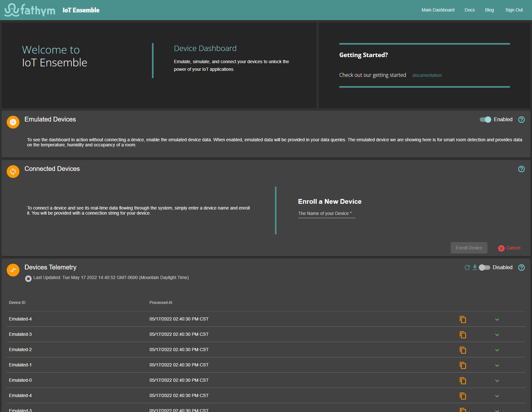This screenshot has width=532, height=412.
Task: Open help for Emulated Devices
Action: (x=521, y=120)
